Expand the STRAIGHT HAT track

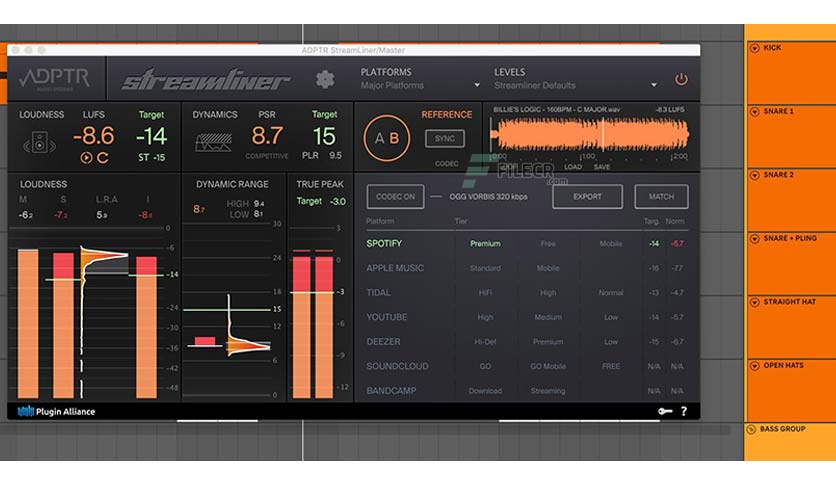pos(754,302)
